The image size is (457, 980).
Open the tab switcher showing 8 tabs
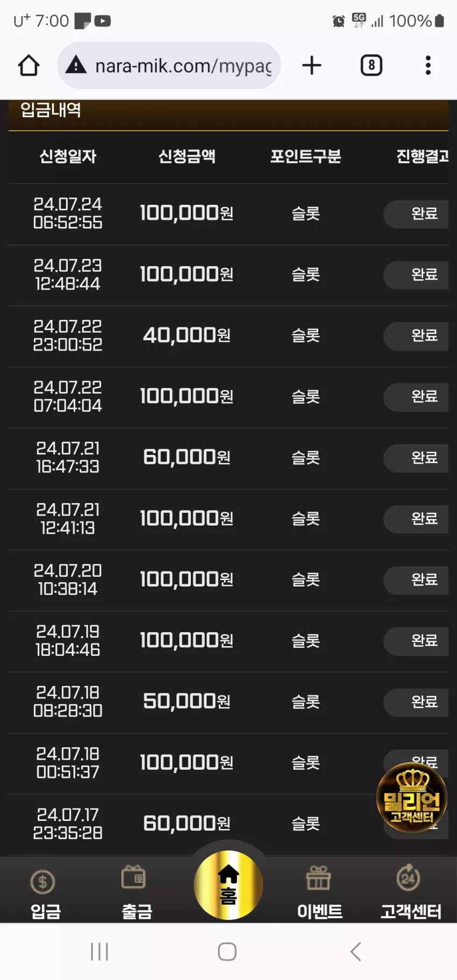click(372, 66)
